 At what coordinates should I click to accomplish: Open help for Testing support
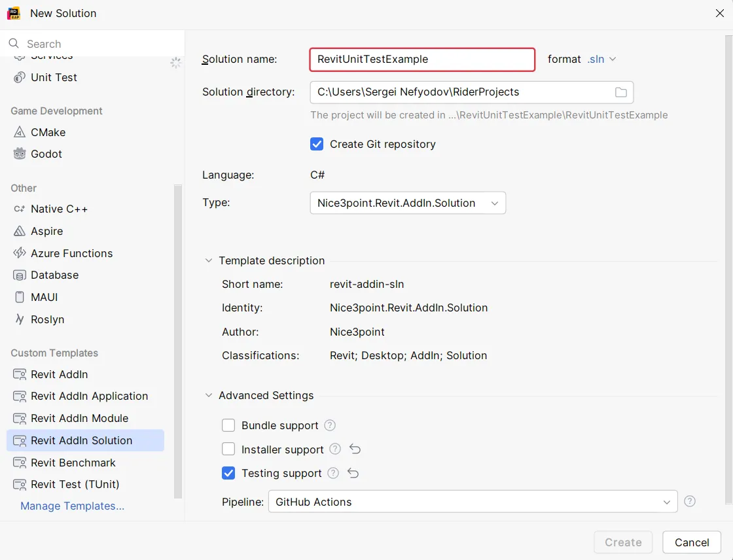[x=333, y=473]
